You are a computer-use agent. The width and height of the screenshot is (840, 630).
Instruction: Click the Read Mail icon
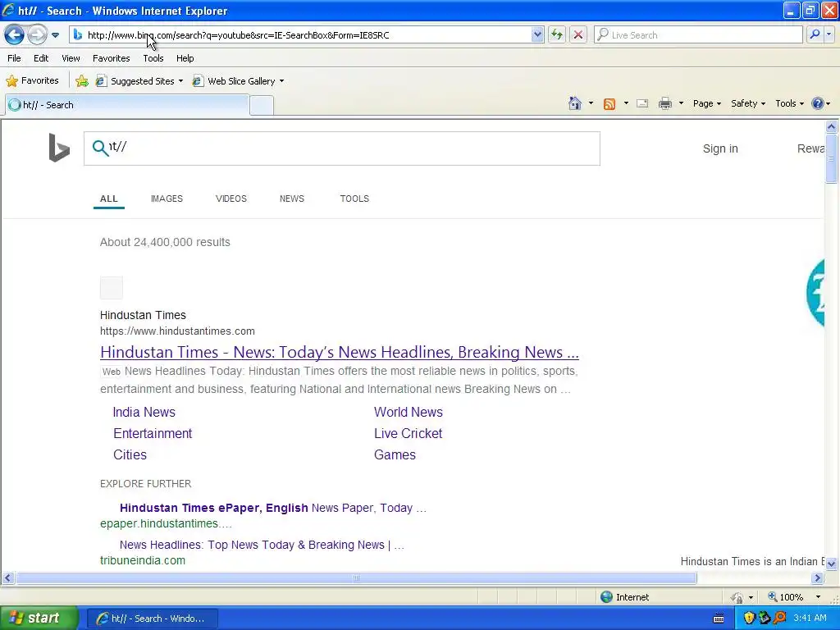pos(642,103)
